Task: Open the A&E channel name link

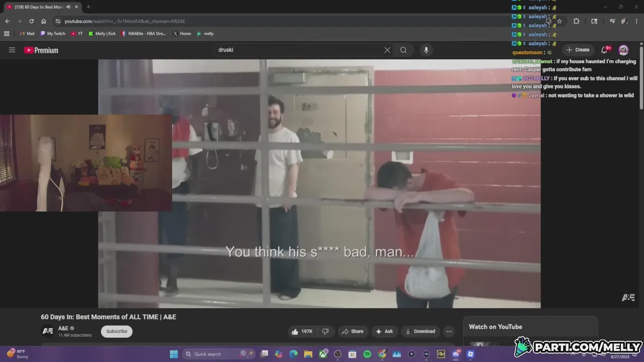Action: coord(63,328)
